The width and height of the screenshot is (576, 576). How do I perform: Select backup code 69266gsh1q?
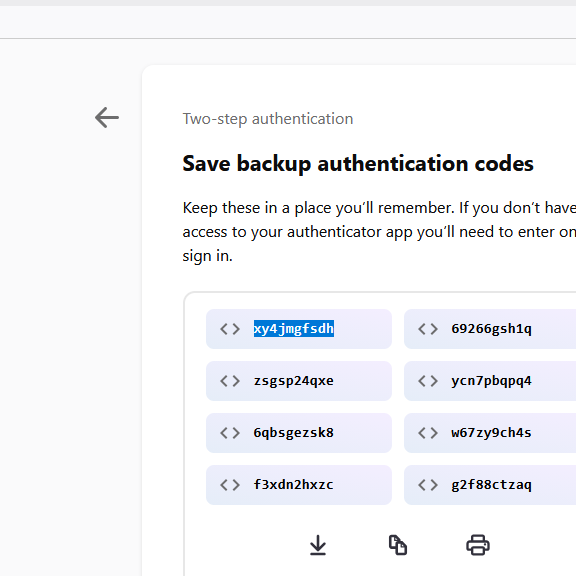point(491,329)
